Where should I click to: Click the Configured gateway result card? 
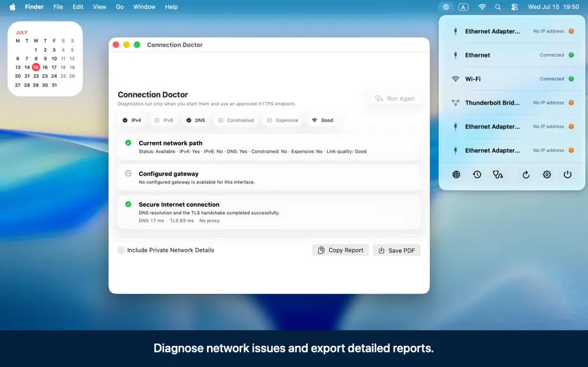[x=269, y=178]
